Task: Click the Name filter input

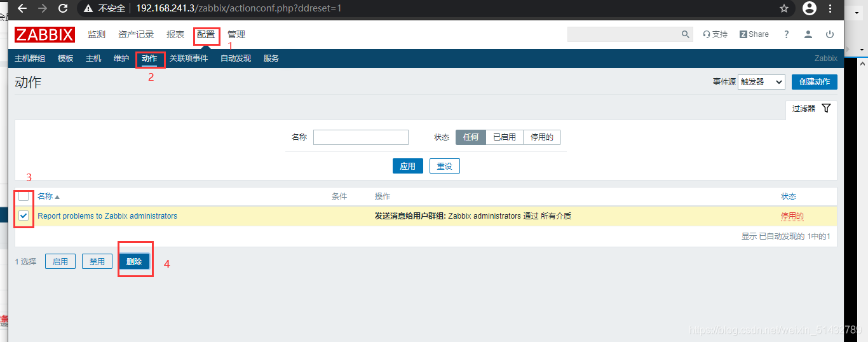Action: (x=361, y=137)
